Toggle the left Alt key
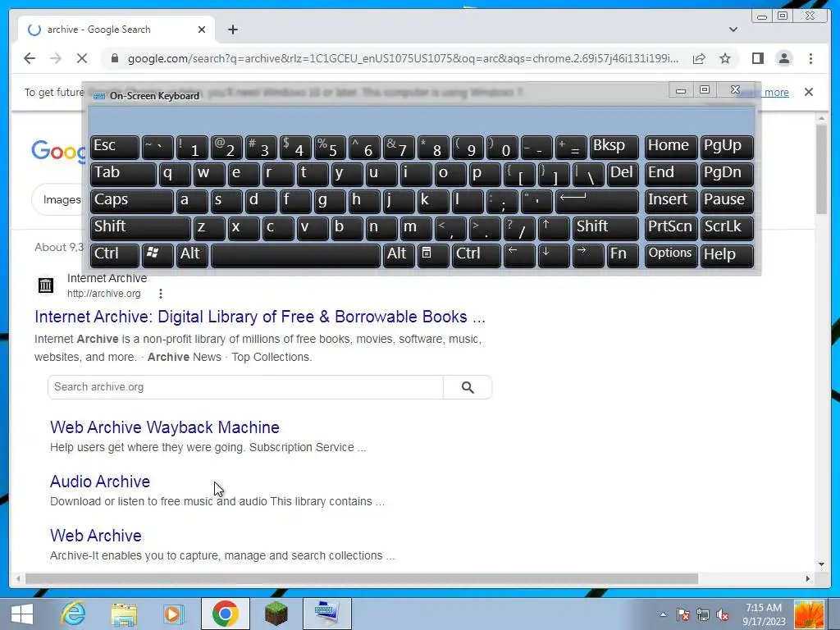This screenshot has width=840, height=630. [x=192, y=254]
